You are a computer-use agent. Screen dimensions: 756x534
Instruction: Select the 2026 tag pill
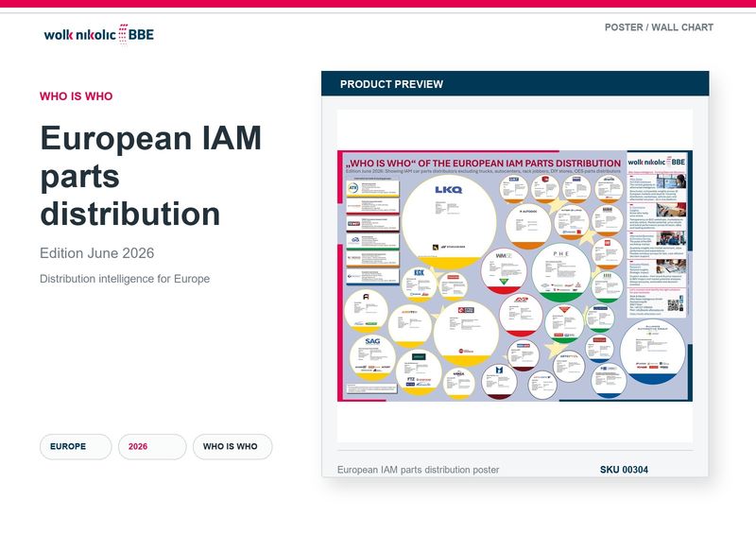(152, 447)
